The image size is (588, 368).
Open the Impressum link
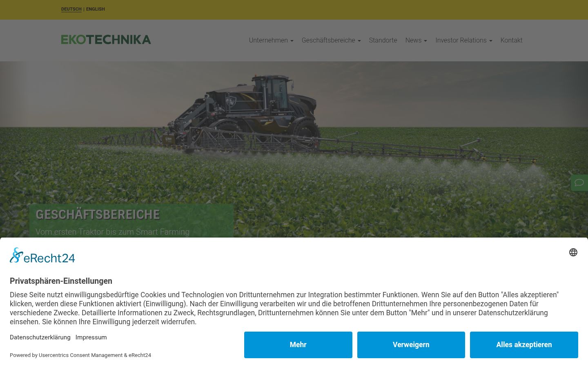click(x=91, y=337)
